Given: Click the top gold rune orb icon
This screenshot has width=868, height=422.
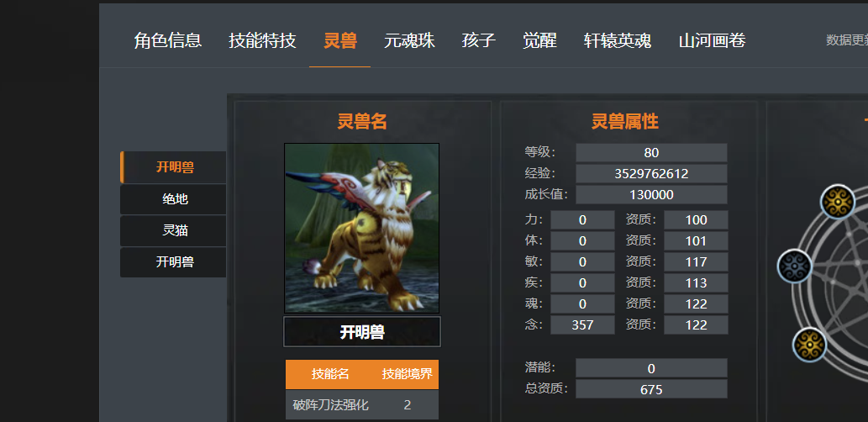Looking at the screenshot, I should point(838,202).
